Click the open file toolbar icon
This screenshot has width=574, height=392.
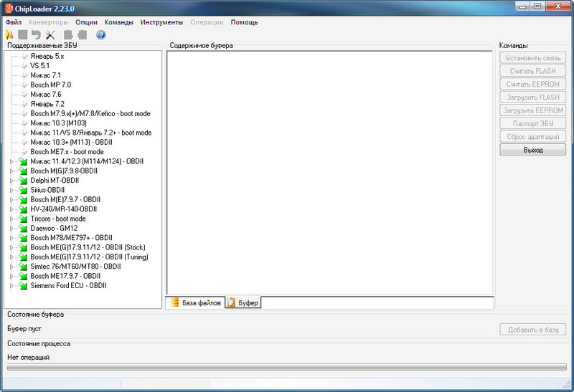click(9, 34)
